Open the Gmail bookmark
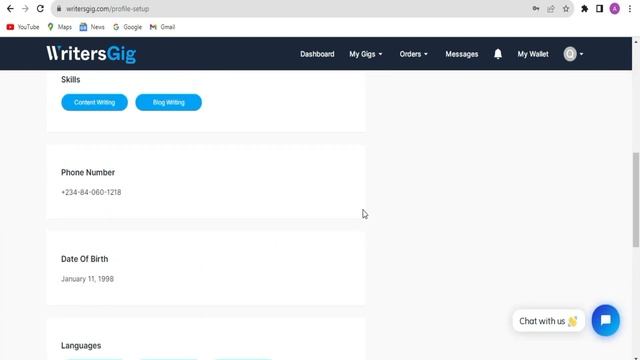640x360 pixels. [162, 27]
